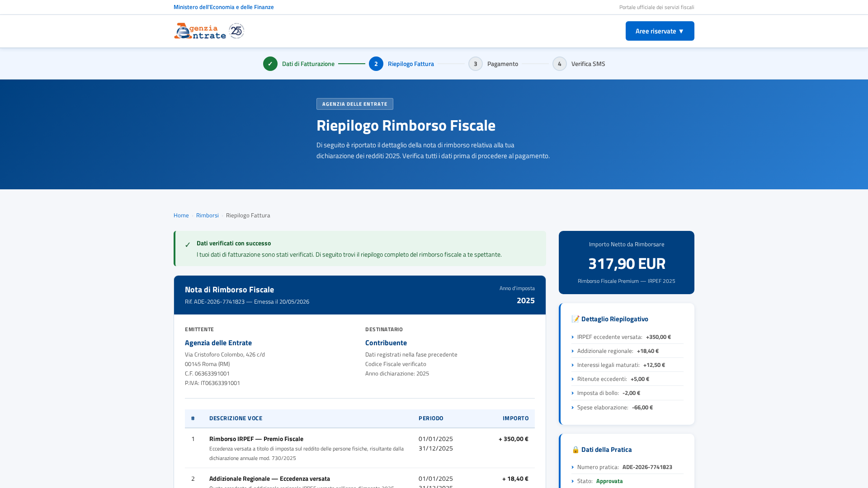Click ADE-2026-7741823 in Dati della Pratica

pyautogui.click(x=647, y=467)
